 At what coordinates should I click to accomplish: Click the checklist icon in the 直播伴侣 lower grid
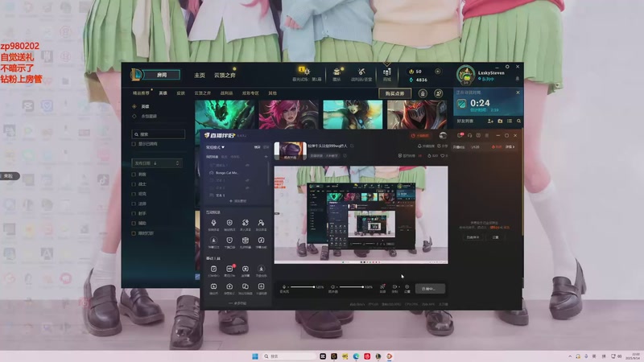213,269
